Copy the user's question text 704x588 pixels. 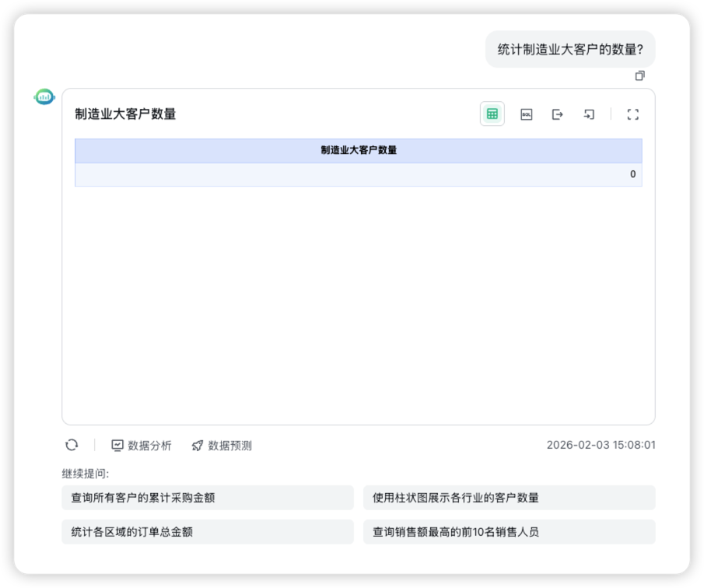pyautogui.click(x=639, y=76)
